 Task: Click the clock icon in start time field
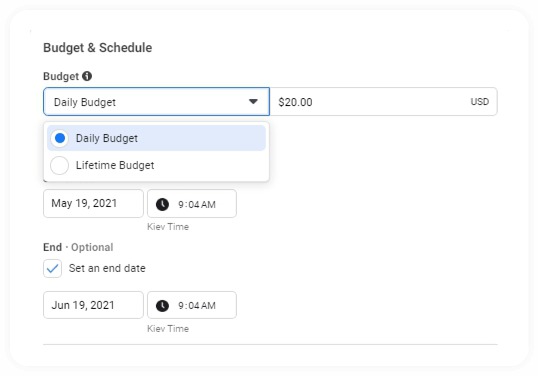tap(162, 204)
